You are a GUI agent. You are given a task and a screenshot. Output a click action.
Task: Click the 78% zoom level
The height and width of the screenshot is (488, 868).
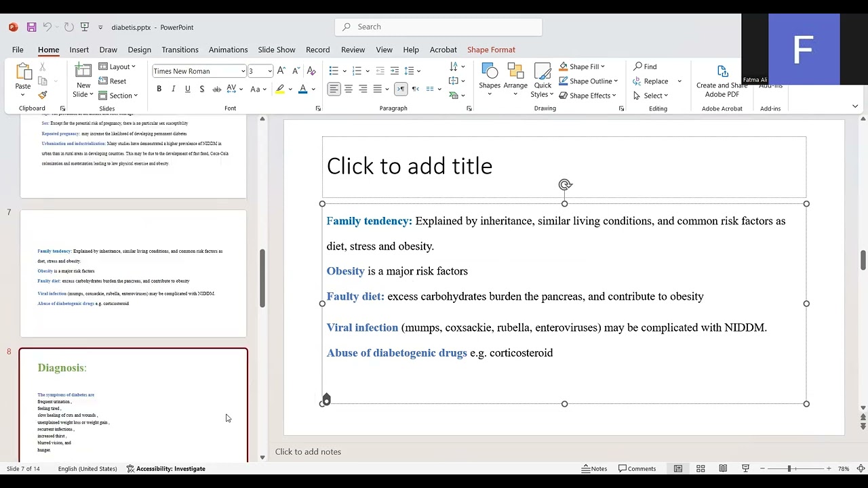coord(844,468)
